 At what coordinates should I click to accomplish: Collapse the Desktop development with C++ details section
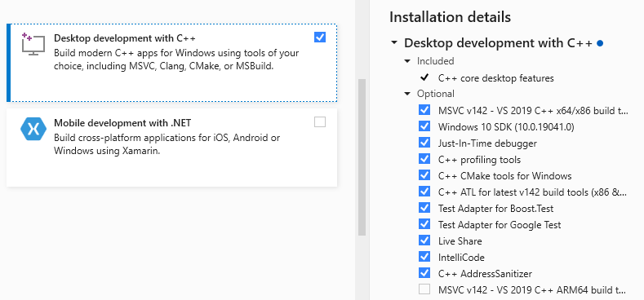394,42
